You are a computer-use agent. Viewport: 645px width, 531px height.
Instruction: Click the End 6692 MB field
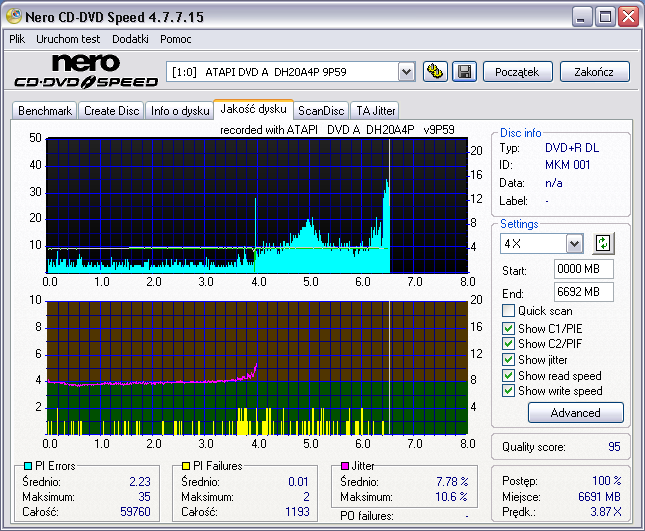point(584,292)
